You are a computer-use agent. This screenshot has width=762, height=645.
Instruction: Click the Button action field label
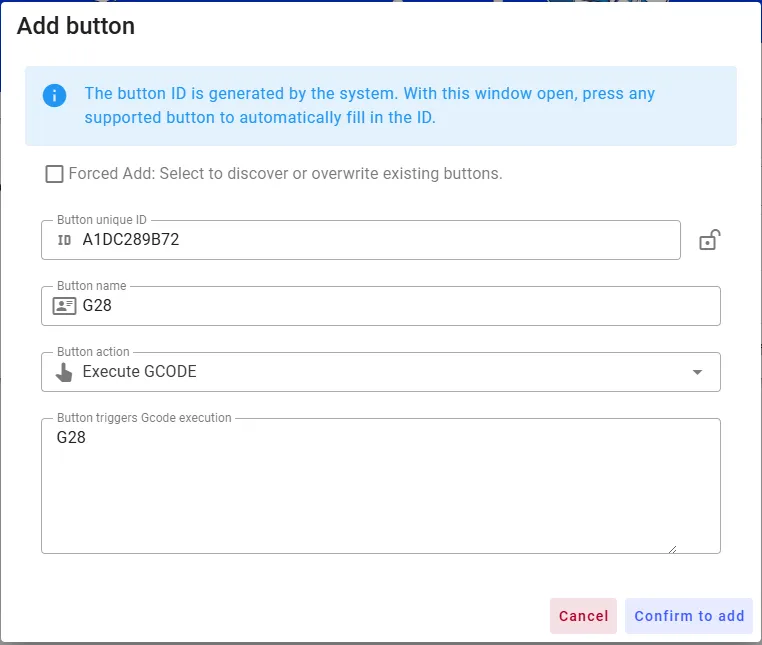pyautogui.click(x=93, y=352)
